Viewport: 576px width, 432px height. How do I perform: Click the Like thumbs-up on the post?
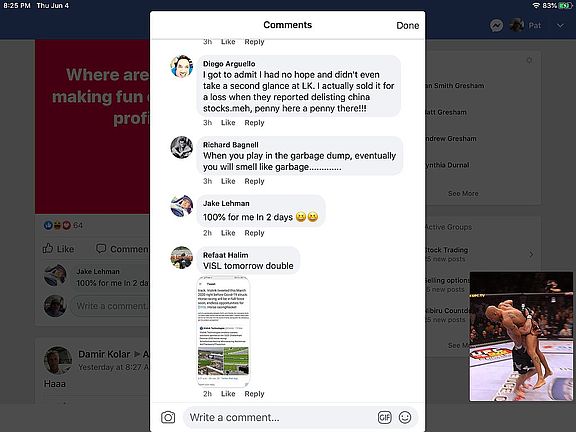coord(59,249)
